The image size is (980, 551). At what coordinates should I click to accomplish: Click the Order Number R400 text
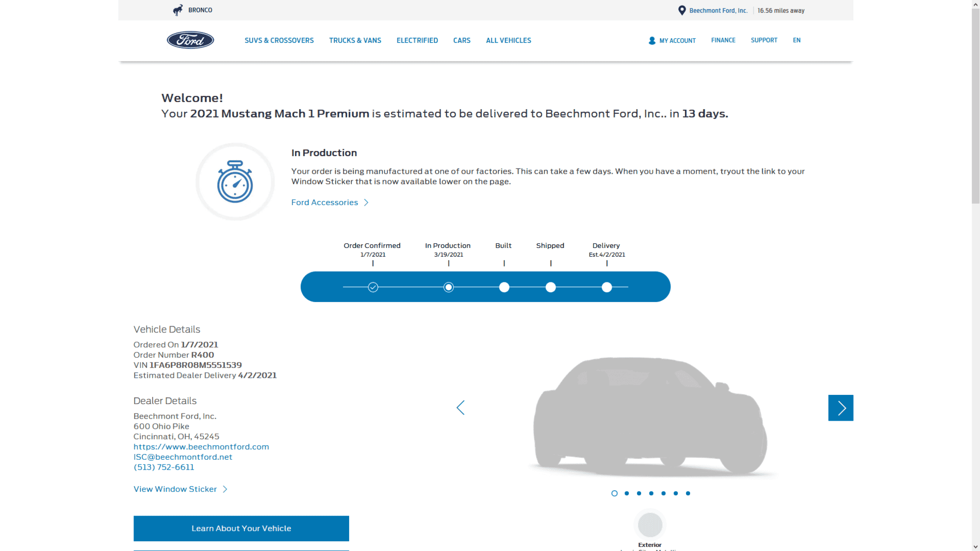click(x=174, y=355)
